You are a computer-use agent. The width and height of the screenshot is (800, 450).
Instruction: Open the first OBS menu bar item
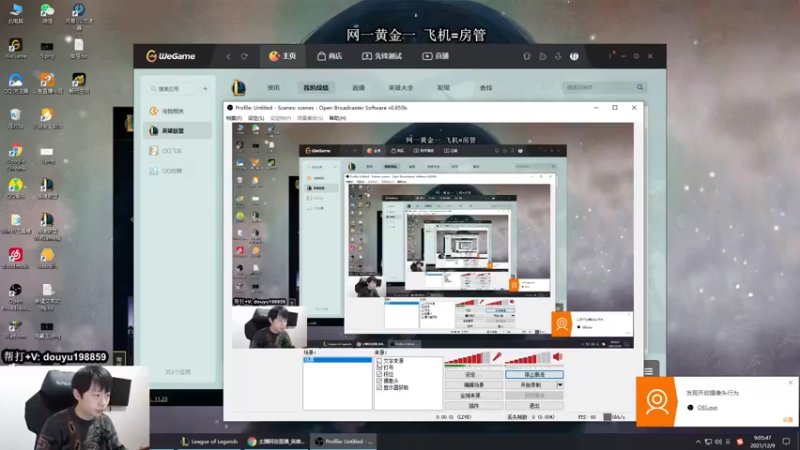pyautogui.click(x=234, y=118)
